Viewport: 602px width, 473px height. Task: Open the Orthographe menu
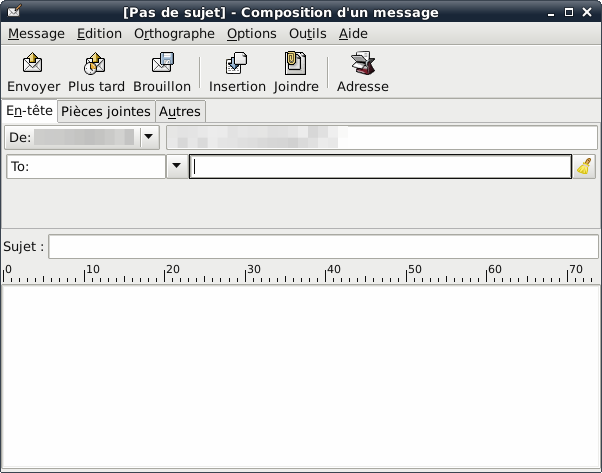point(174,33)
